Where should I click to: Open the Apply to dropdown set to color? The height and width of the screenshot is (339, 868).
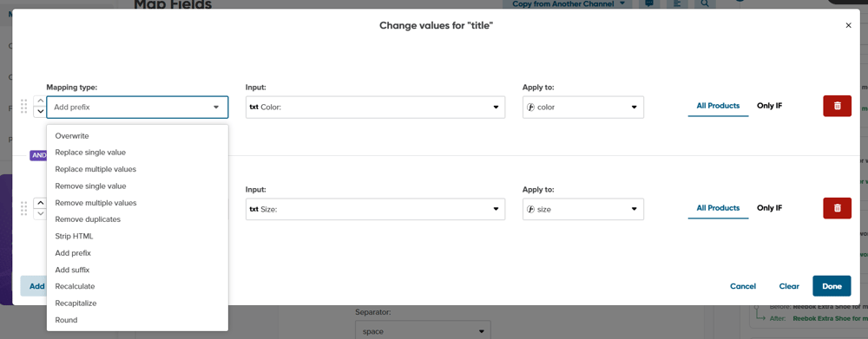click(583, 108)
